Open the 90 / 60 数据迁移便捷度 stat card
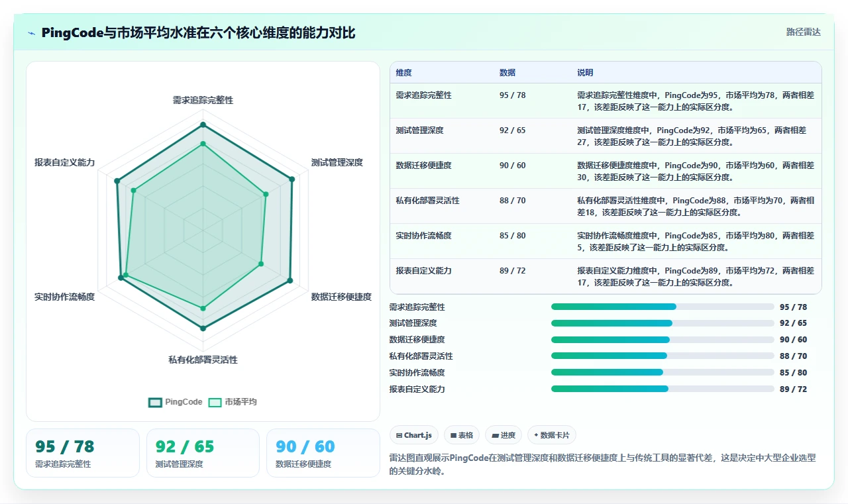 (323, 453)
